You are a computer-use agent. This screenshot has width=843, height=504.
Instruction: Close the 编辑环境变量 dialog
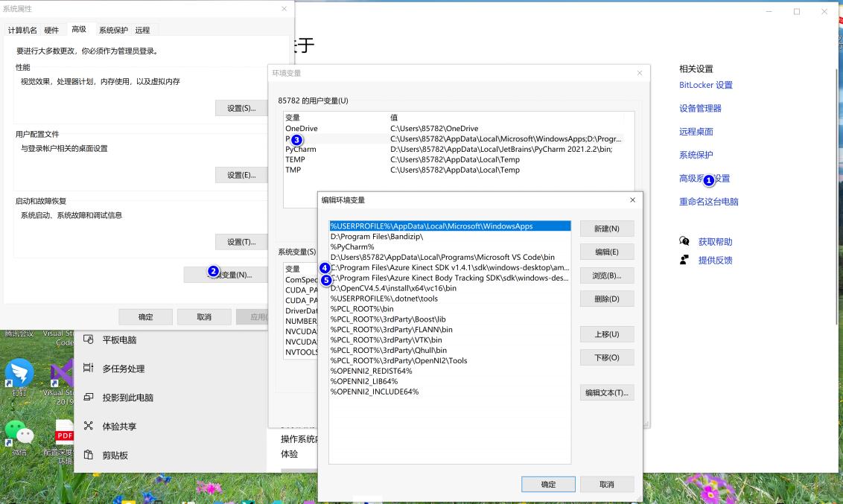coord(632,200)
